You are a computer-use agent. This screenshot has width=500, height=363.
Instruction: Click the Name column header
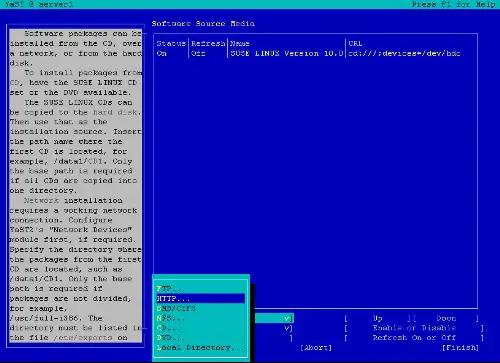click(x=240, y=43)
